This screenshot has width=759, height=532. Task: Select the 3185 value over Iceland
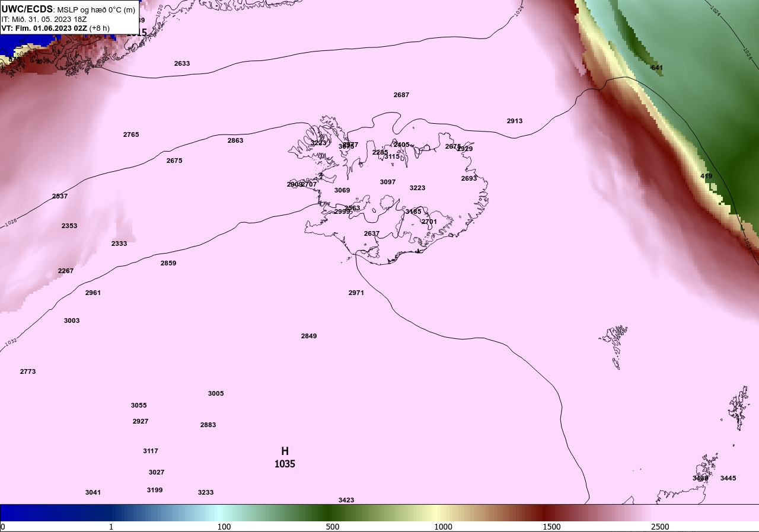coord(413,211)
